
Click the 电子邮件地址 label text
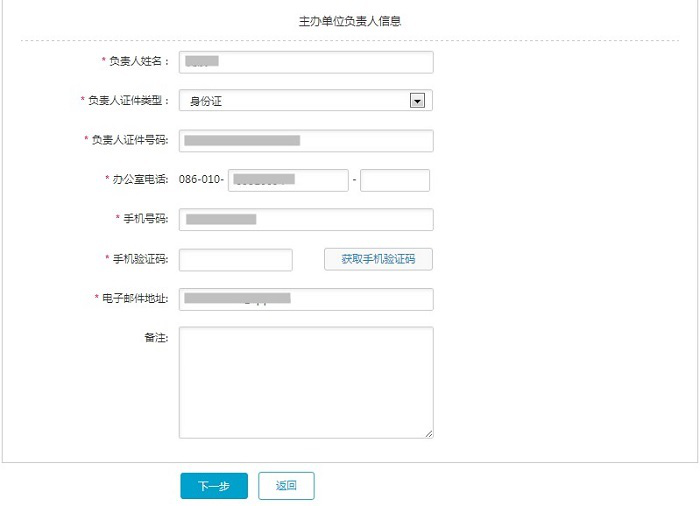click(136, 299)
